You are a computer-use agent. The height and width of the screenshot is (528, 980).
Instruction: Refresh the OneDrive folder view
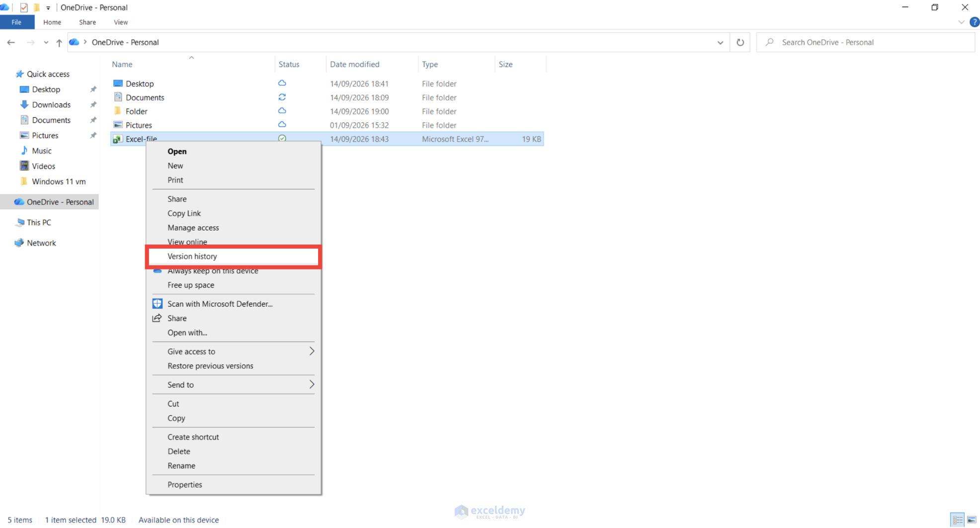coord(740,43)
